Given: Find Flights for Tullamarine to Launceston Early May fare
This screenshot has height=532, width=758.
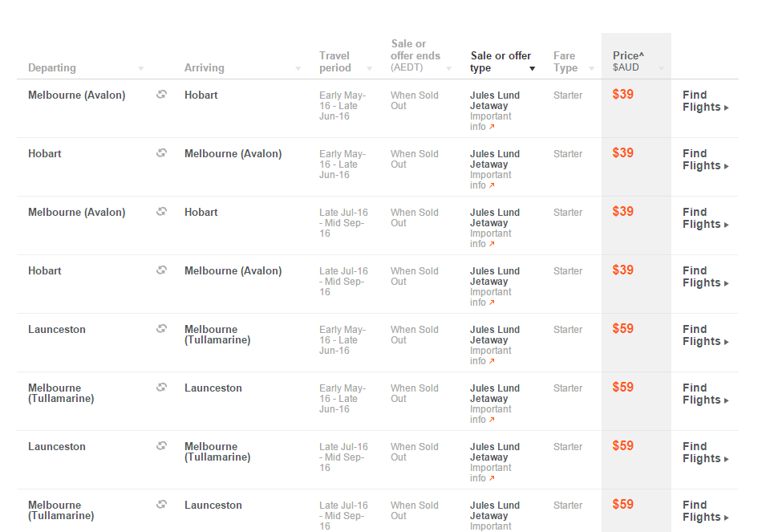Looking at the screenshot, I should [x=705, y=394].
